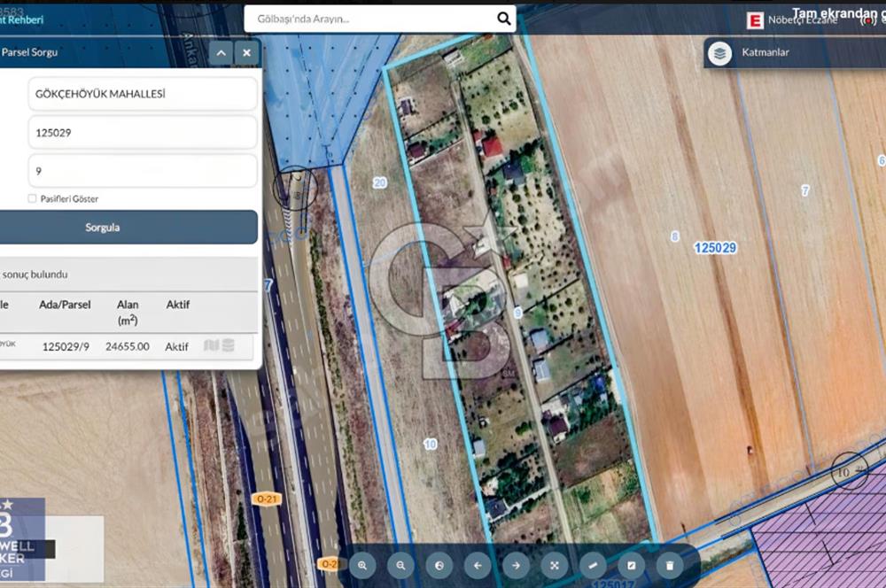Screen dimensions: 886x588
Task: Click result cell 125029/9
Action: click(x=66, y=346)
